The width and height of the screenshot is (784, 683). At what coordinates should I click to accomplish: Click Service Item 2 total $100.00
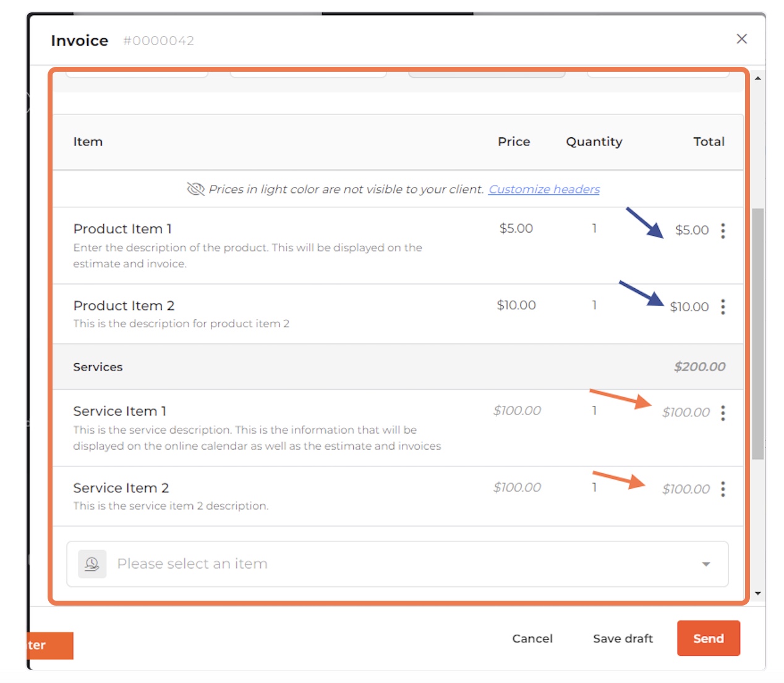click(x=686, y=489)
